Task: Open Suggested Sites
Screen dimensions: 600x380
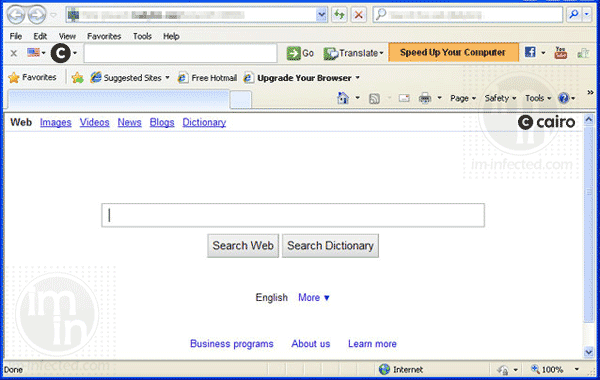Action: (x=129, y=78)
